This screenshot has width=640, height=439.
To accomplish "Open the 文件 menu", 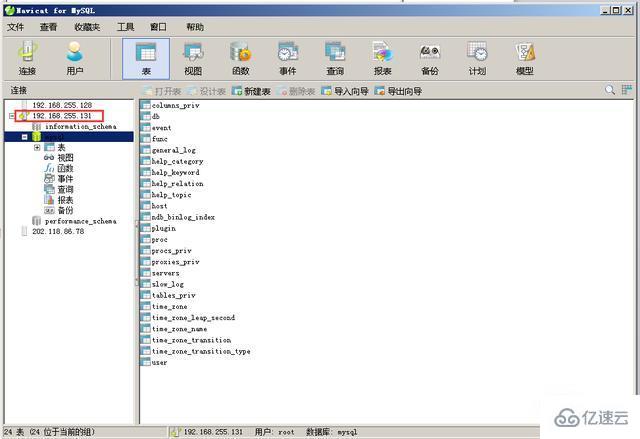I will click(16, 27).
